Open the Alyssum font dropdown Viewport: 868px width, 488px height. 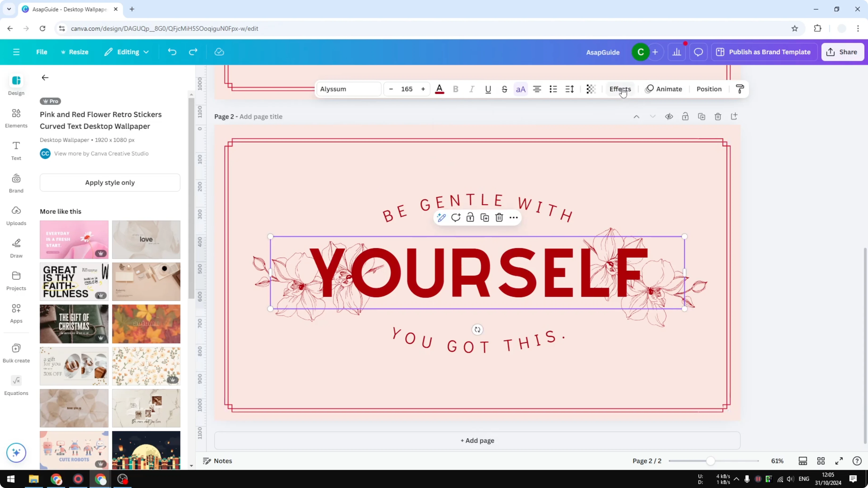[x=348, y=89]
